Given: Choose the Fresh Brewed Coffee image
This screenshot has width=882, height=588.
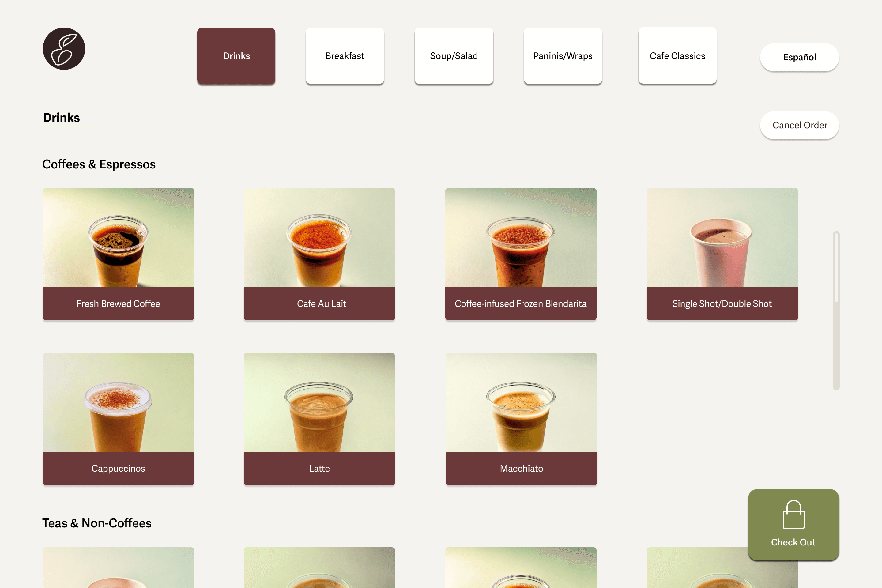Looking at the screenshot, I should pos(119,238).
